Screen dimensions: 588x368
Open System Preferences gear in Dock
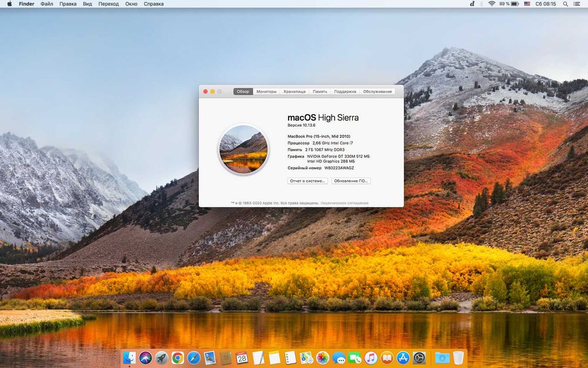(x=419, y=358)
